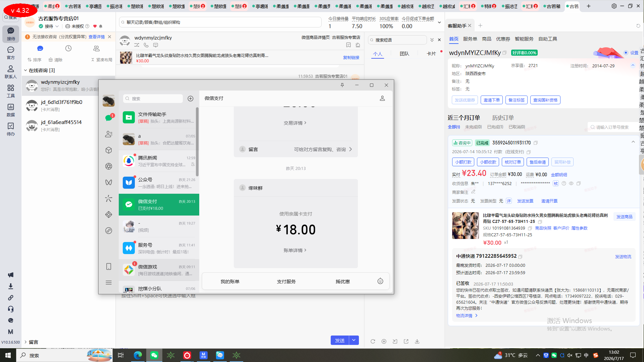The width and height of the screenshot is (644, 362).
Task: Click the 搜索短语 phrase search field
Action: tap(397, 40)
